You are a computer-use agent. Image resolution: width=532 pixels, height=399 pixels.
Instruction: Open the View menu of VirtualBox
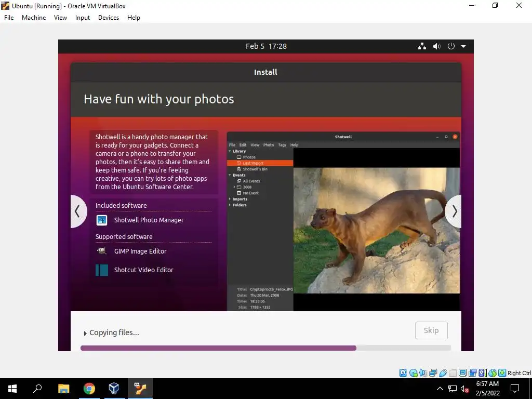click(x=60, y=18)
